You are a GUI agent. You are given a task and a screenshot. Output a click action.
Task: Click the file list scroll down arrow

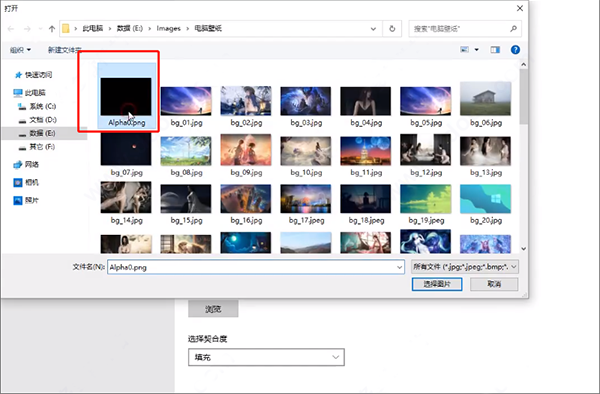point(523,249)
